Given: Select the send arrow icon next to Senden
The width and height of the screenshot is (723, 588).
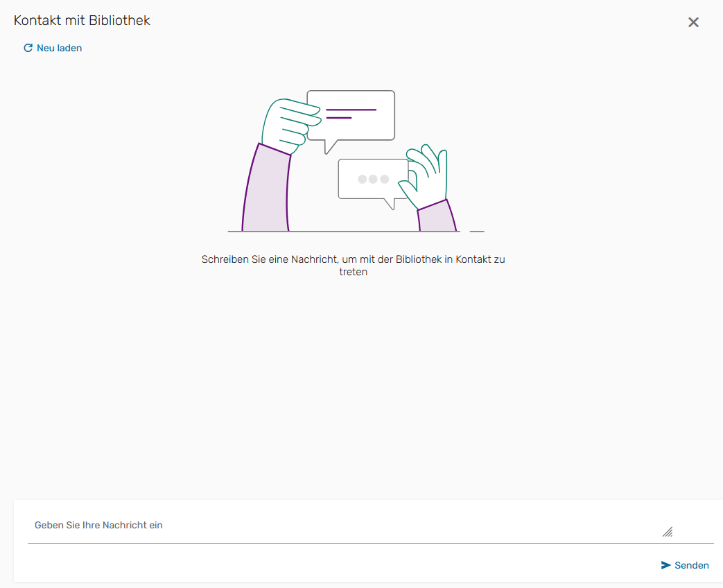Looking at the screenshot, I should point(666,565).
